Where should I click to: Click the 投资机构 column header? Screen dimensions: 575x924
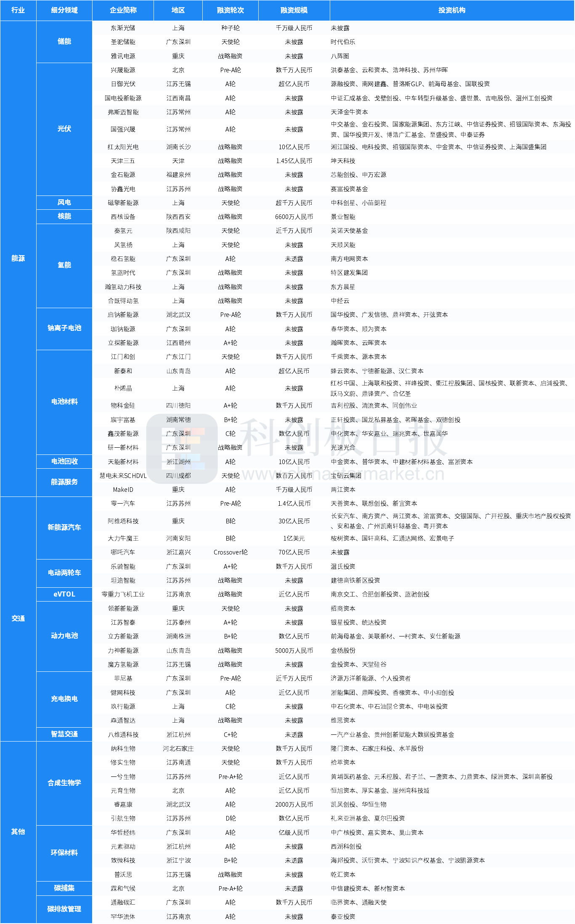(x=452, y=10)
